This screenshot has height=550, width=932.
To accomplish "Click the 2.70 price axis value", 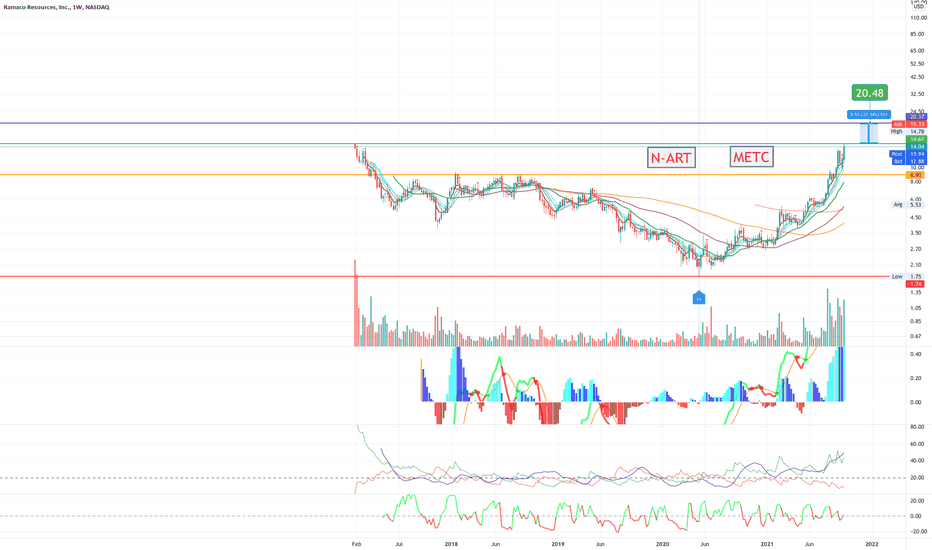I will (916, 249).
